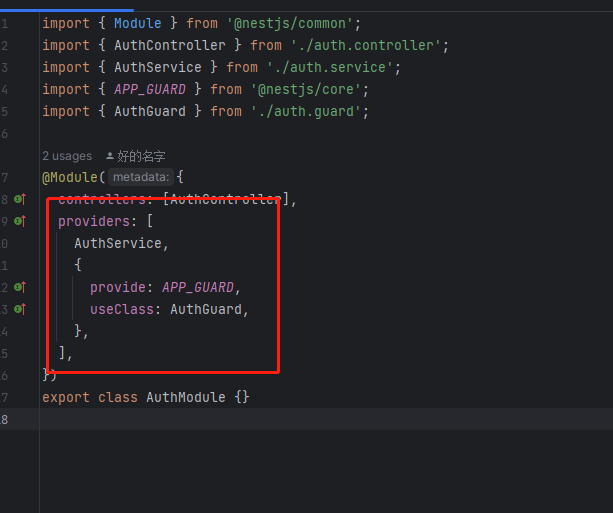Screen dimensions: 613x513
Task: Click 'AuthService,' inside providers array
Action: point(121,244)
